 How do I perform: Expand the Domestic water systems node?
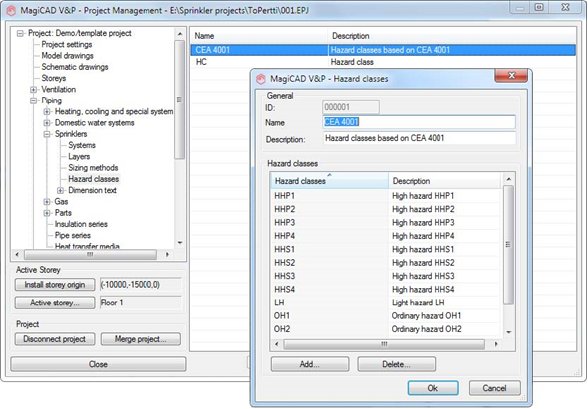pyautogui.click(x=47, y=123)
